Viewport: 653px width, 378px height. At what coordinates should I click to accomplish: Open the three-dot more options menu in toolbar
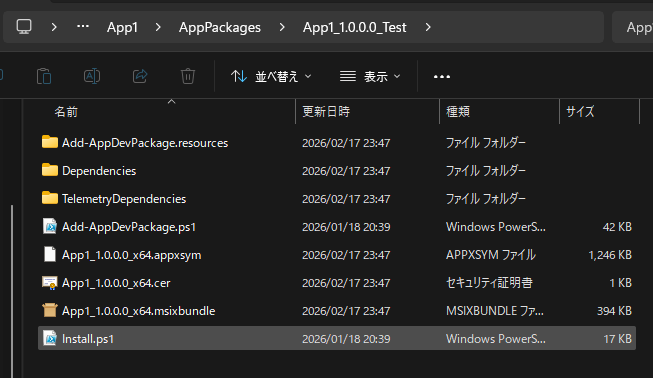click(x=442, y=77)
